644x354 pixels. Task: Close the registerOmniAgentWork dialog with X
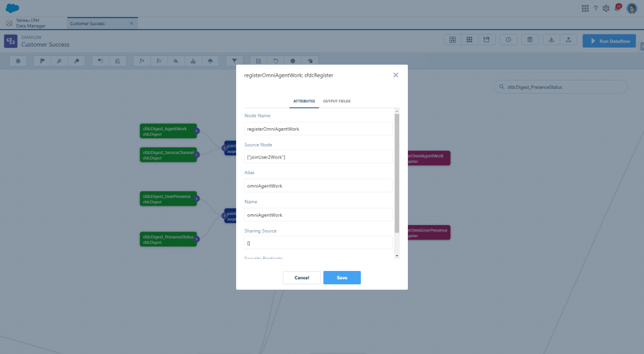pyautogui.click(x=395, y=75)
